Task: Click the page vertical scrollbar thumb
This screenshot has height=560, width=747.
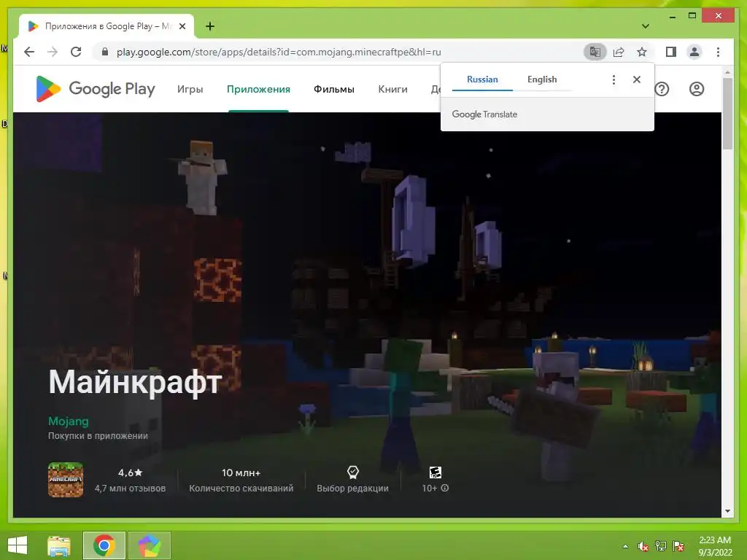Action: tap(727, 113)
